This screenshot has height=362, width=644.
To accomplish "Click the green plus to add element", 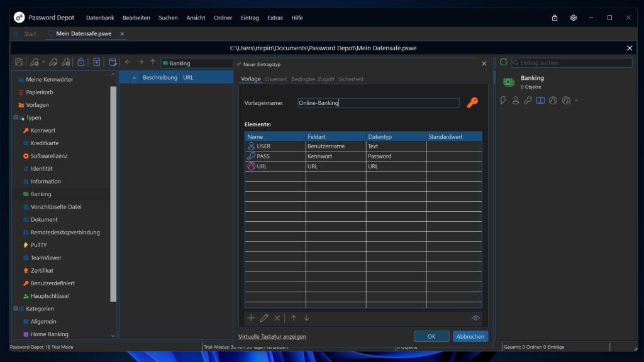I will [x=251, y=318].
